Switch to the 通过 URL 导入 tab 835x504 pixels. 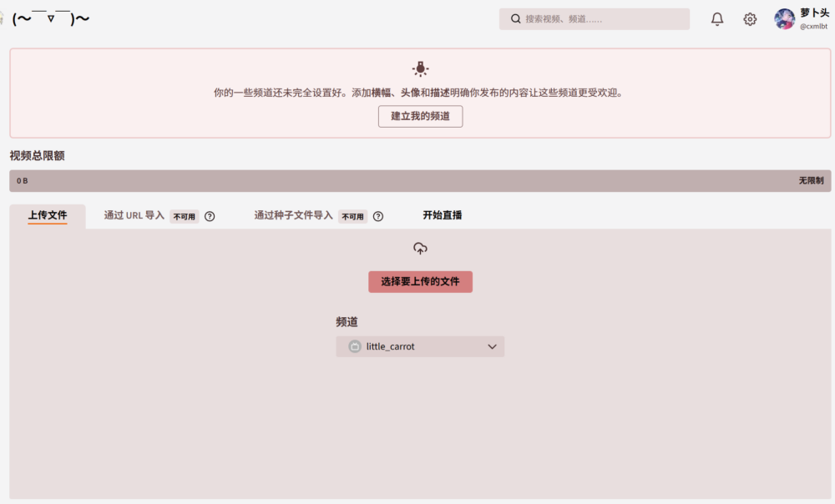(134, 215)
